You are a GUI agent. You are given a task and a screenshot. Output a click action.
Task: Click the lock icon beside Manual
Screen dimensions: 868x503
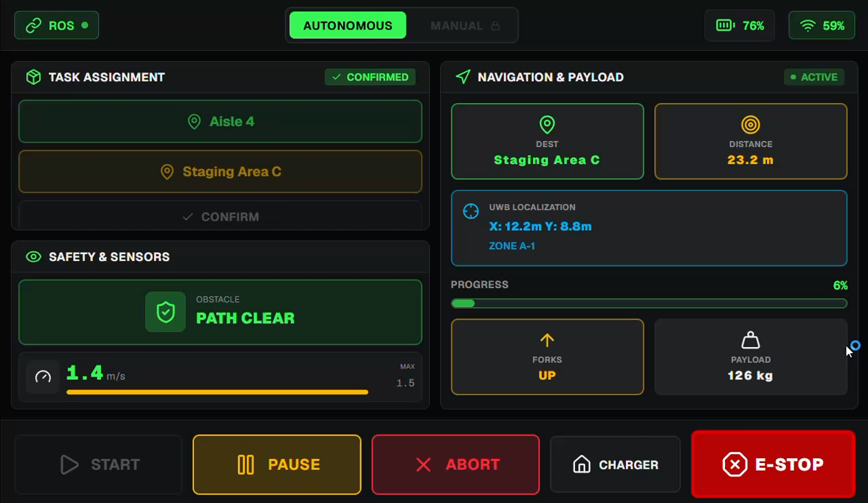(x=495, y=26)
